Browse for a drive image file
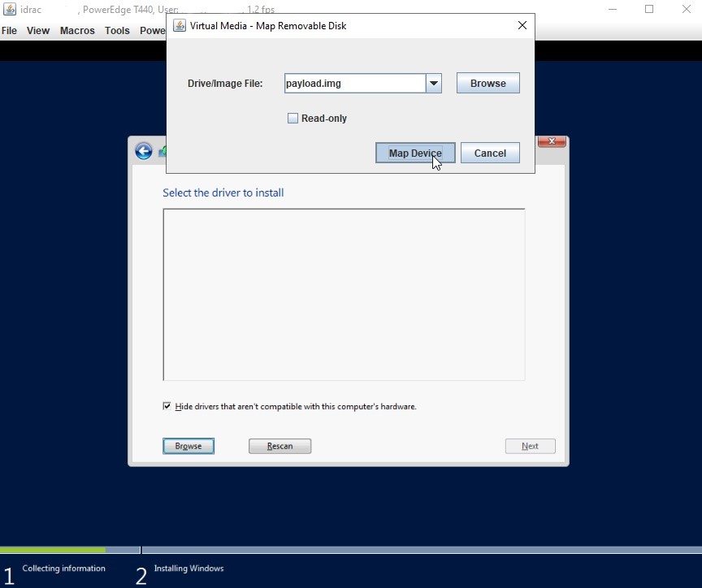702x588 pixels. (x=487, y=83)
